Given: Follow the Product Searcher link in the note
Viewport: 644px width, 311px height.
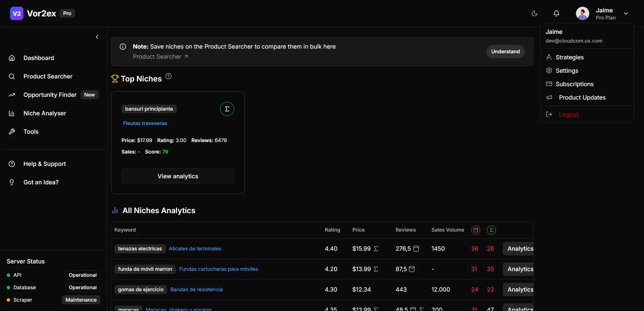Looking at the screenshot, I should tap(160, 57).
